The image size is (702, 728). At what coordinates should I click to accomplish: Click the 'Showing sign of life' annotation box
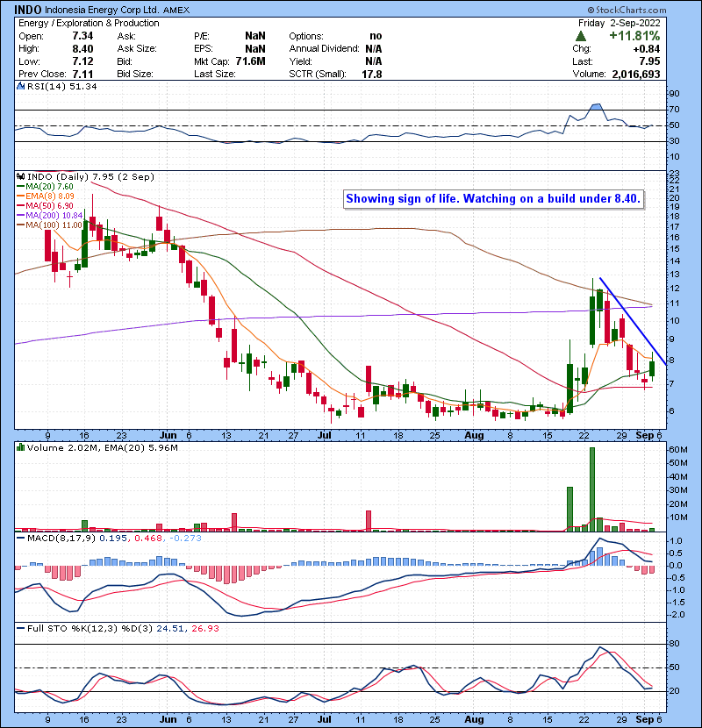click(x=493, y=199)
